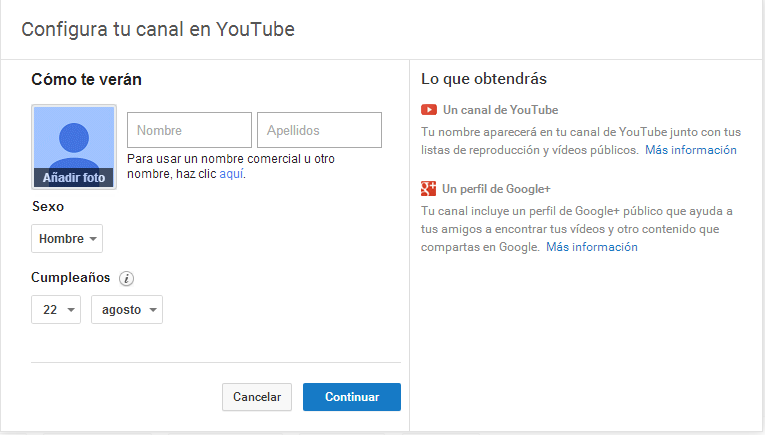Click the Cómo te verán heading

click(x=86, y=79)
